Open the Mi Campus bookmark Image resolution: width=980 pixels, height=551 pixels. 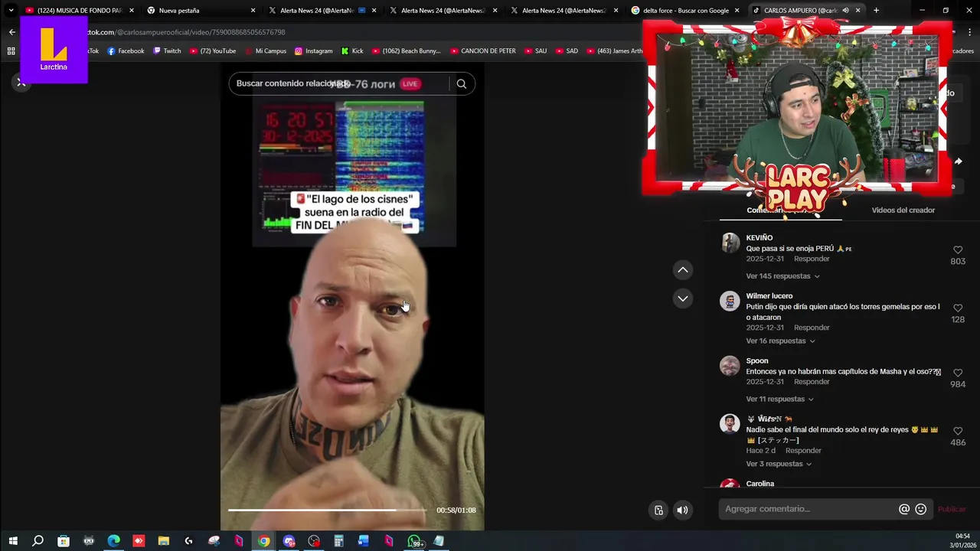(266, 51)
